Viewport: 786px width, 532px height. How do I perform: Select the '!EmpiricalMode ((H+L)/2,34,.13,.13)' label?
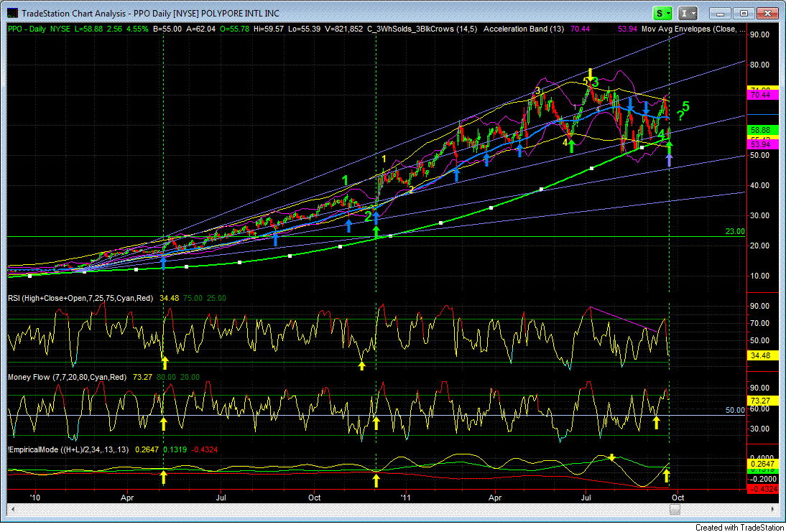(x=68, y=450)
